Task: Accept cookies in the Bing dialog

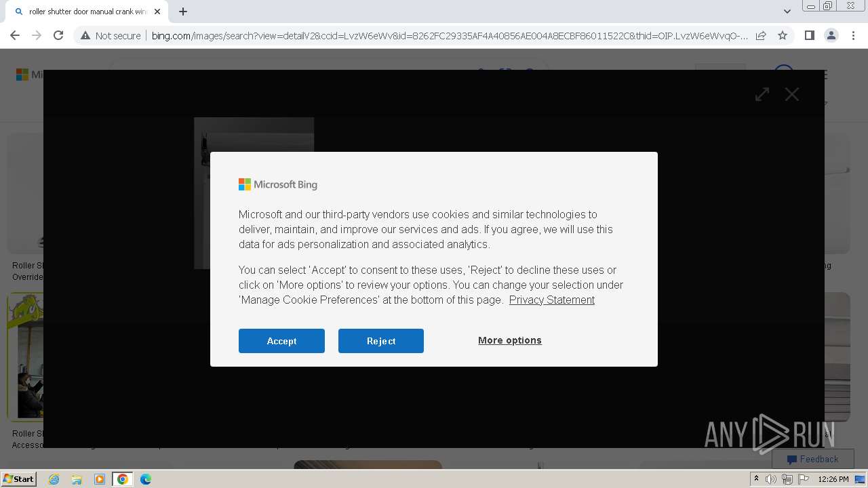Action: (281, 341)
